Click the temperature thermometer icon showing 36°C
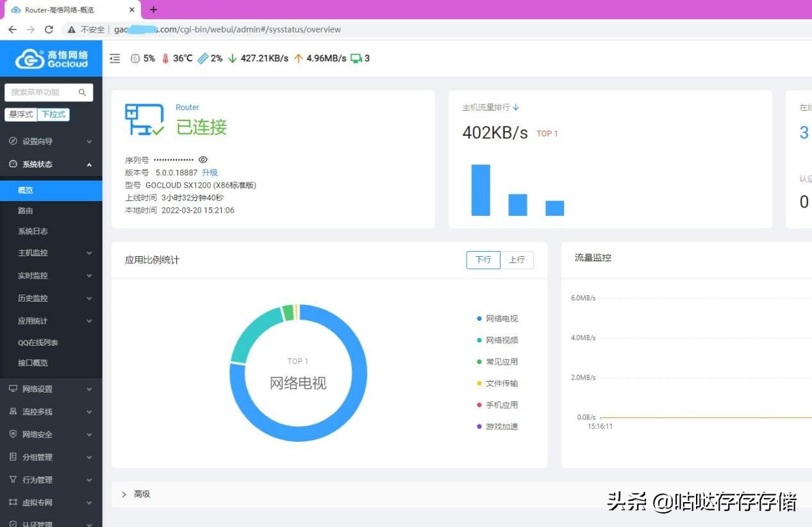 tap(165, 58)
